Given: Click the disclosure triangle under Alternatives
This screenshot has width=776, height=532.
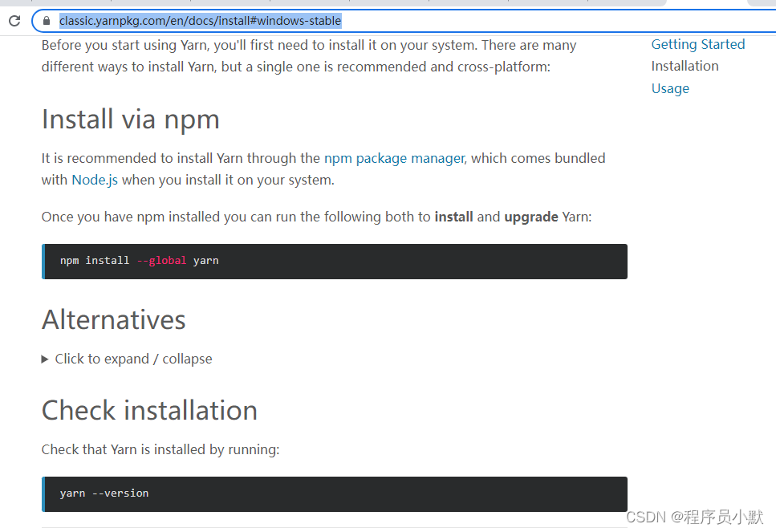Looking at the screenshot, I should pyautogui.click(x=46, y=359).
